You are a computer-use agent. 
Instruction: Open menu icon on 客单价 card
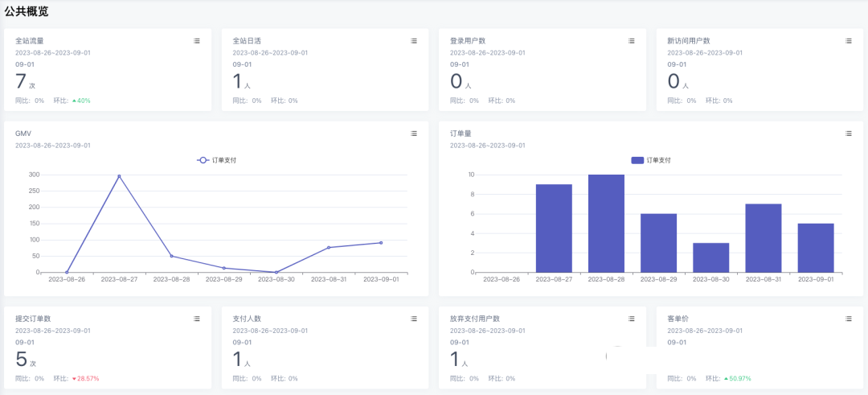(x=849, y=319)
